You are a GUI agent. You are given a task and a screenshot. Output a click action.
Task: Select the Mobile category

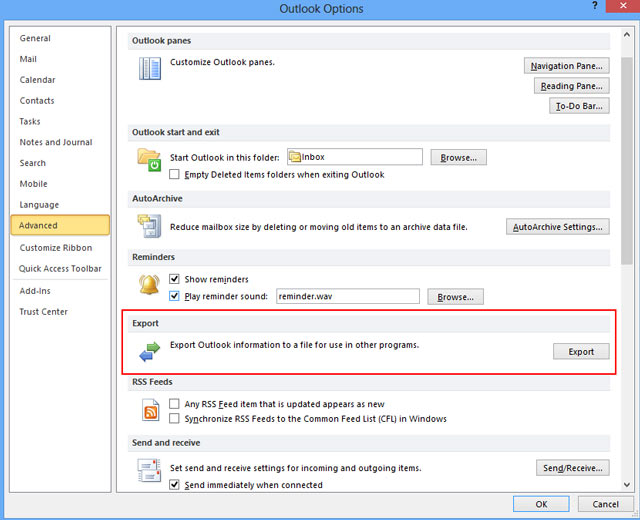click(x=60, y=184)
